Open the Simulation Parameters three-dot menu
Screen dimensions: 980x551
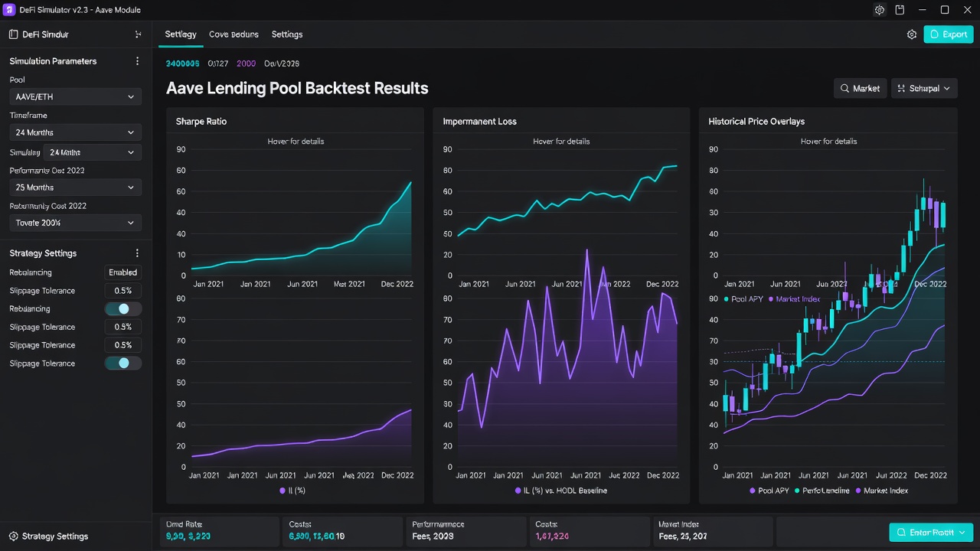pos(138,61)
